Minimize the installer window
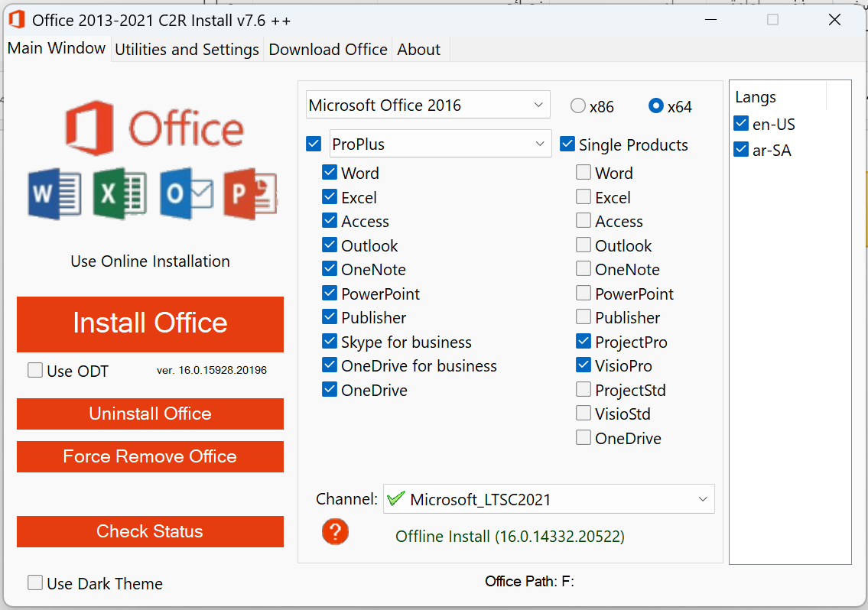868x610 pixels. coord(710,20)
